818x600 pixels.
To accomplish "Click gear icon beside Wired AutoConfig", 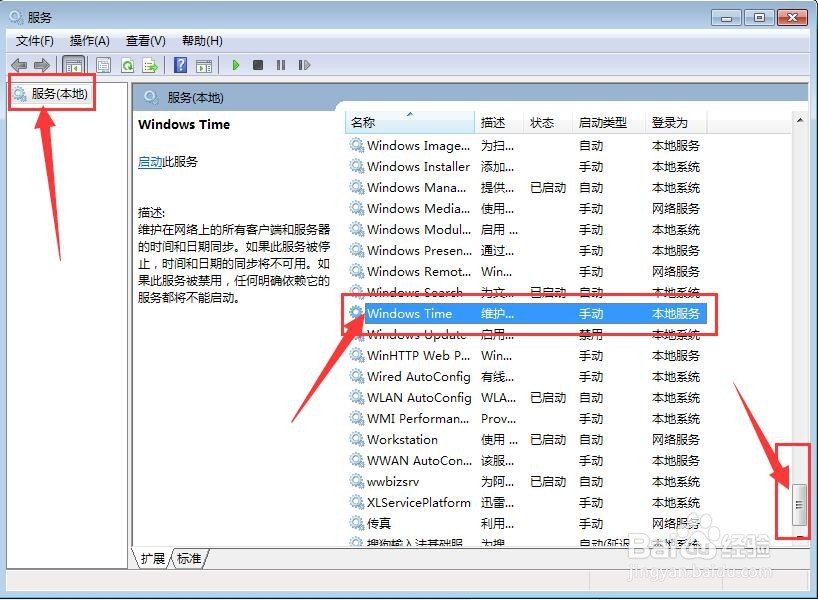I will pyautogui.click(x=357, y=377).
